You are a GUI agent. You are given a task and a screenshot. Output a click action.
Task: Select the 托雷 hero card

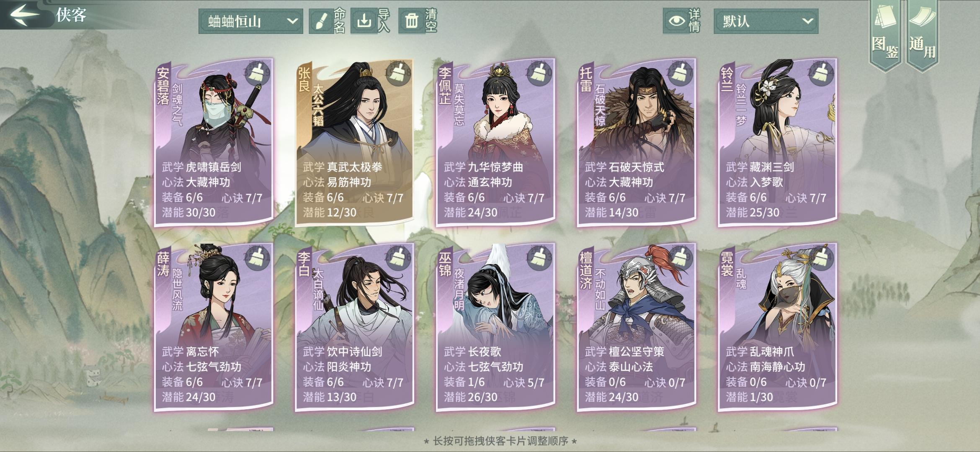(636, 142)
